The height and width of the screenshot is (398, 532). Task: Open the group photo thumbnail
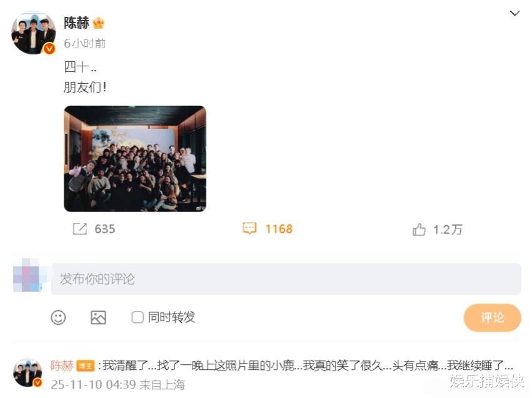(135, 158)
